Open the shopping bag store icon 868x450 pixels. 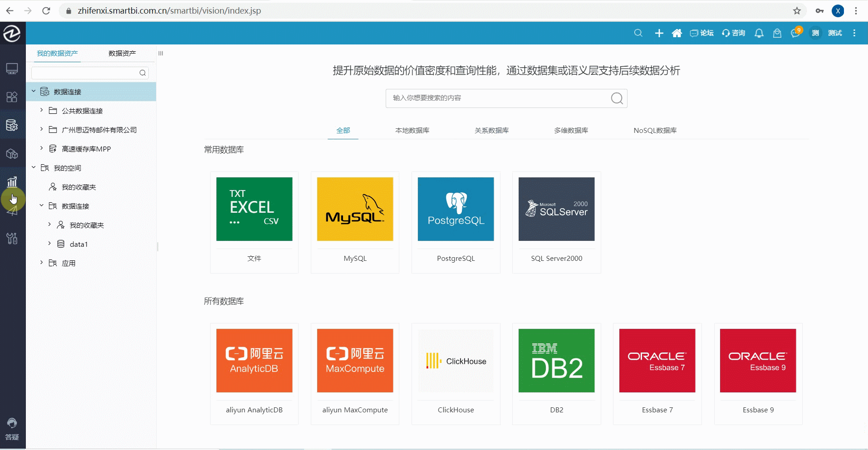(x=777, y=33)
